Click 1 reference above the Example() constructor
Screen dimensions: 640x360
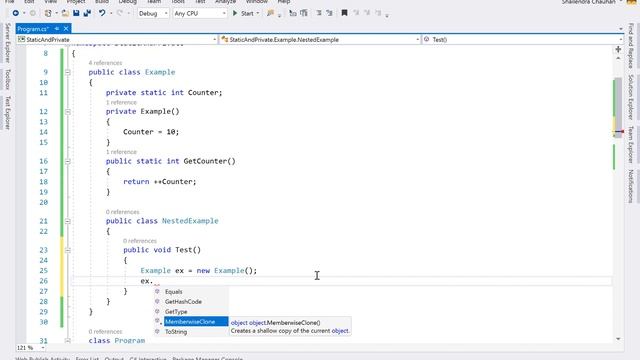click(121, 102)
